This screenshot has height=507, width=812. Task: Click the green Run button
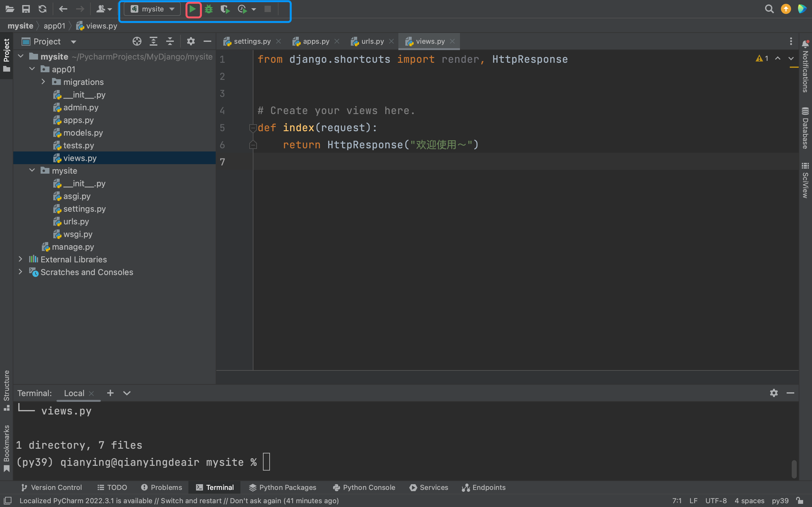click(x=193, y=9)
